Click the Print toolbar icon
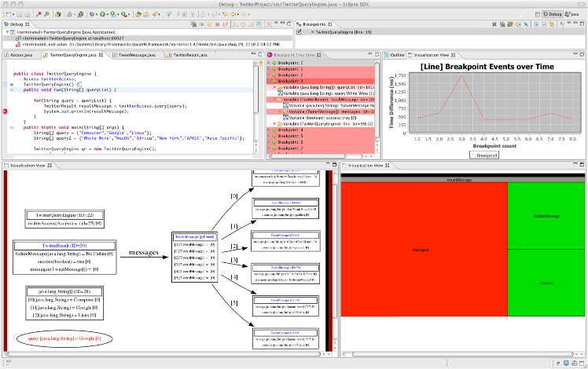This screenshot has height=369, width=588. (x=27, y=14)
